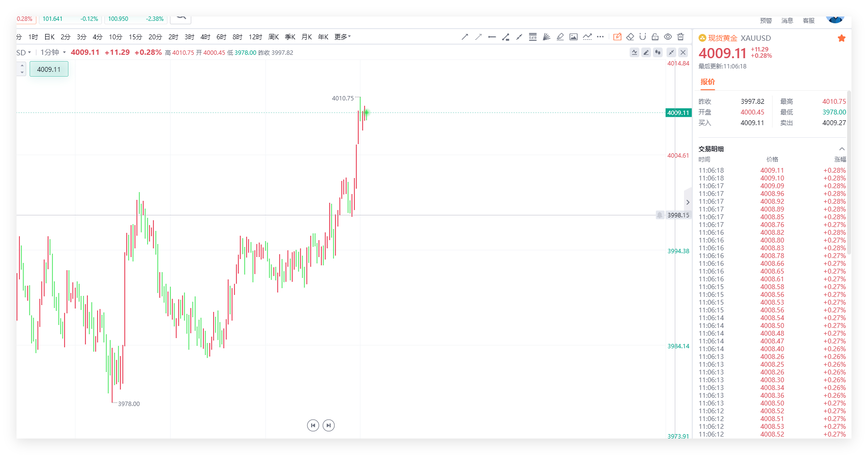Switch to the 日K timeframe

[50, 37]
